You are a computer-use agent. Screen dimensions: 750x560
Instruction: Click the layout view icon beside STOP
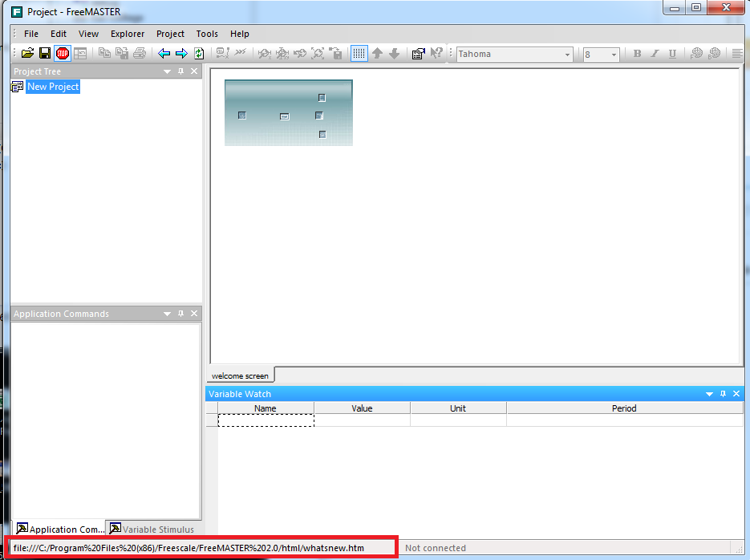tap(80, 53)
